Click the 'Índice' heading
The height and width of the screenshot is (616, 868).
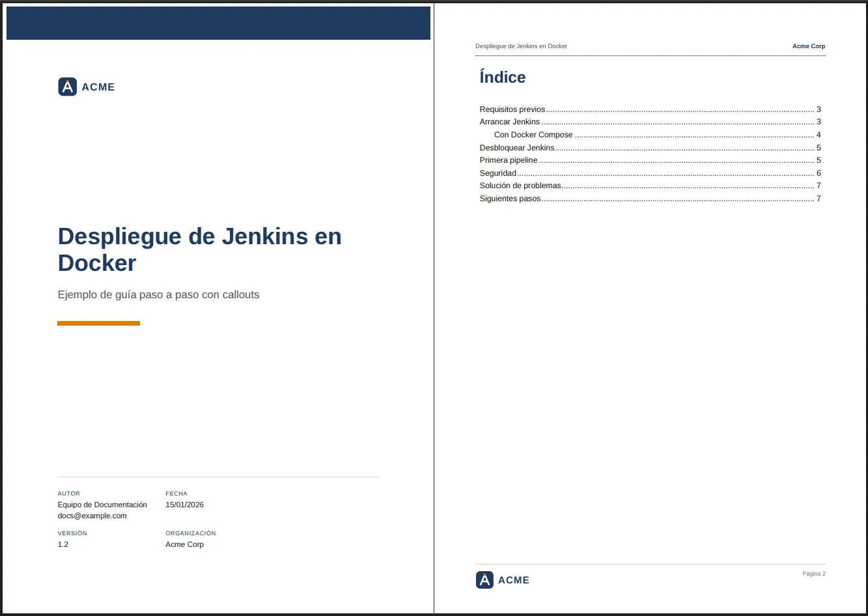(x=502, y=77)
